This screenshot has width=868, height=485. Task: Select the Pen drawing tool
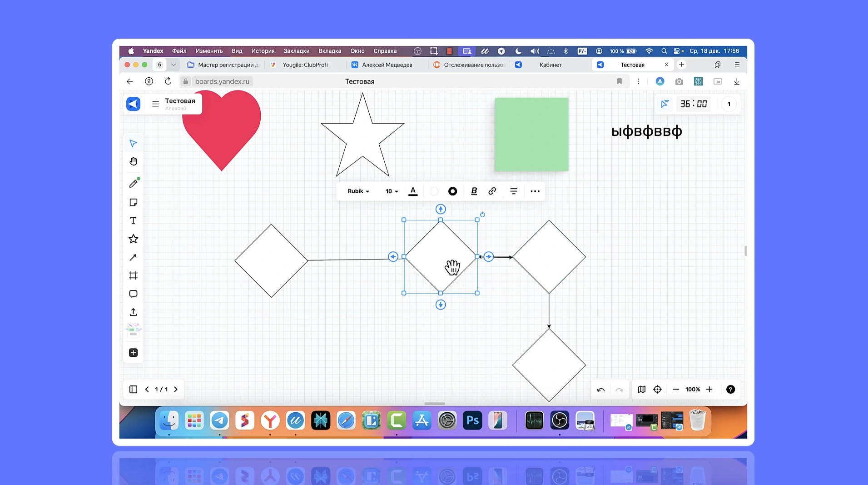(133, 184)
